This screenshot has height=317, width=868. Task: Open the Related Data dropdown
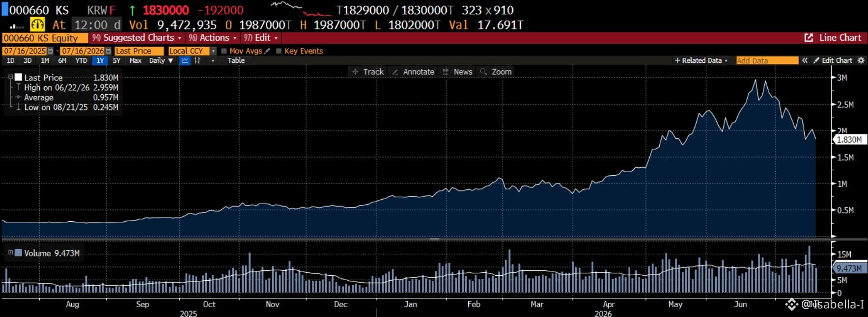[x=701, y=60]
